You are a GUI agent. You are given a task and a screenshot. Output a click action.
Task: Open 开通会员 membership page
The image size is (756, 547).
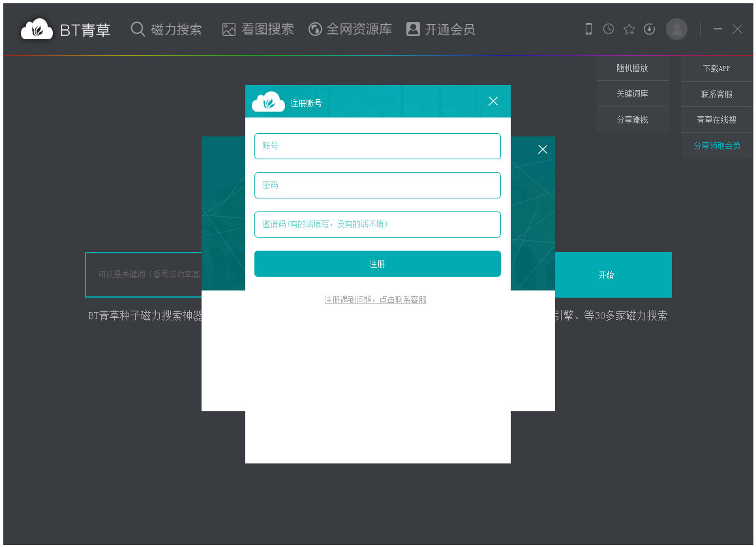click(x=441, y=29)
